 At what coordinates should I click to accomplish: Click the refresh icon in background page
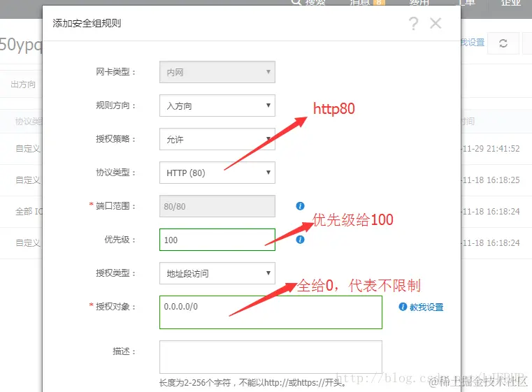pyautogui.click(x=503, y=43)
